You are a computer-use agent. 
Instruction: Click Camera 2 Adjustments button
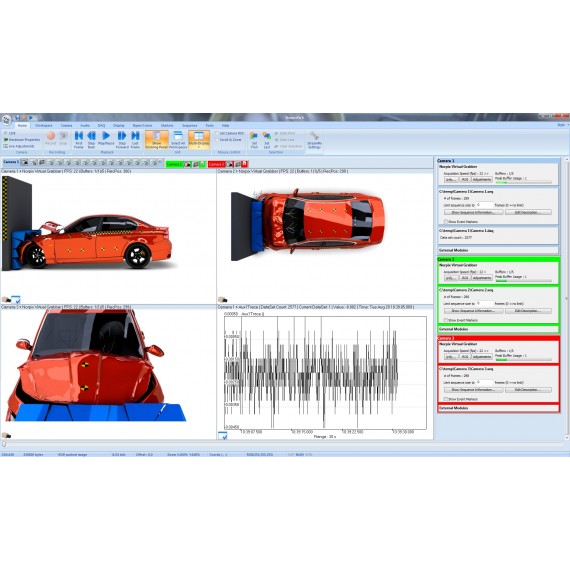[x=482, y=278]
